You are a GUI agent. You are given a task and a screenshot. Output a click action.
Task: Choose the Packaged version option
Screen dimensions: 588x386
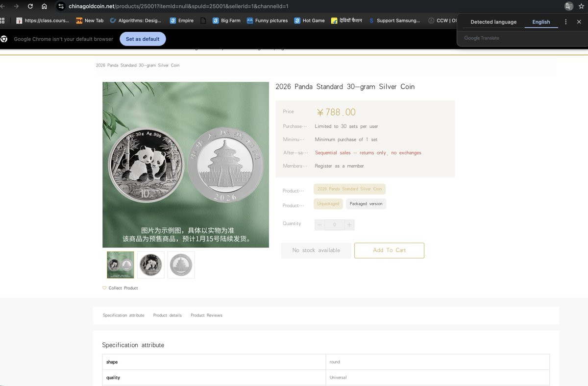366,204
